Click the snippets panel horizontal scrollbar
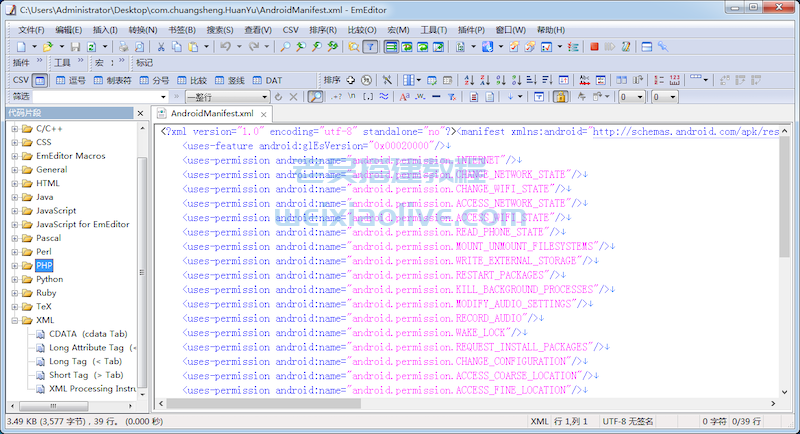The width and height of the screenshot is (800, 434). [x=54, y=406]
